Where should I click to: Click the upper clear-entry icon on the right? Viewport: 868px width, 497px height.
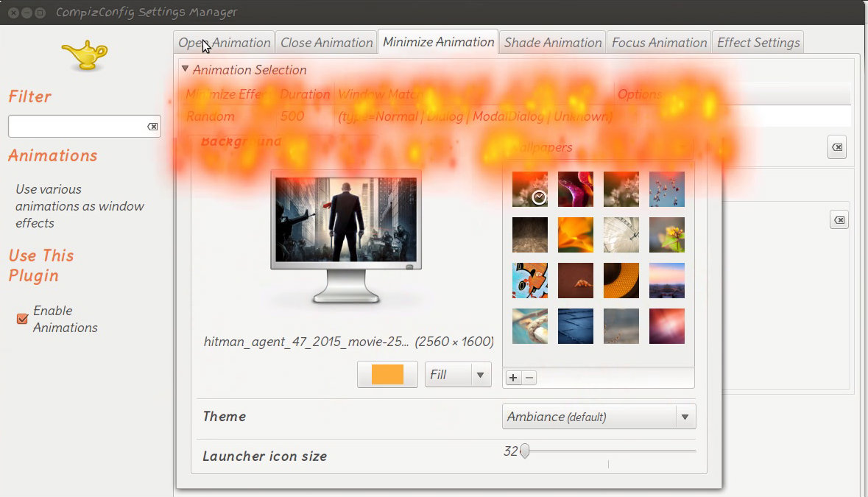pyautogui.click(x=837, y=147)
